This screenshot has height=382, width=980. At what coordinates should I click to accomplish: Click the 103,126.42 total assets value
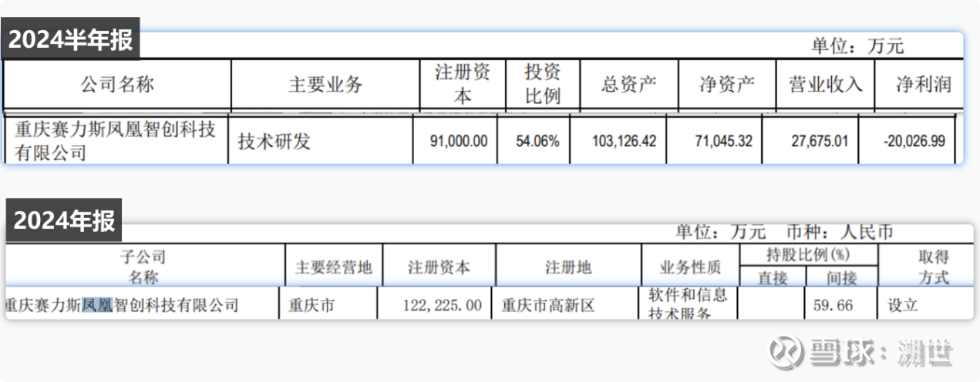624,142
